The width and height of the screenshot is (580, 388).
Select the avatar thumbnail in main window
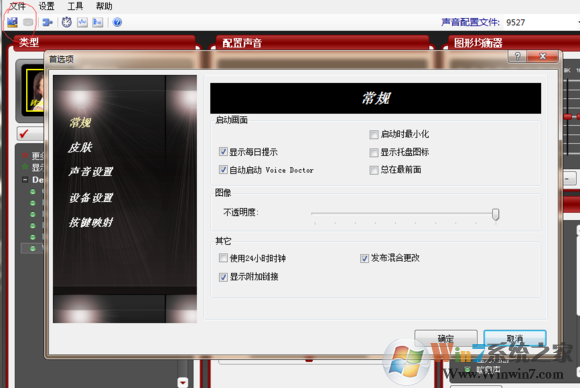35,90
